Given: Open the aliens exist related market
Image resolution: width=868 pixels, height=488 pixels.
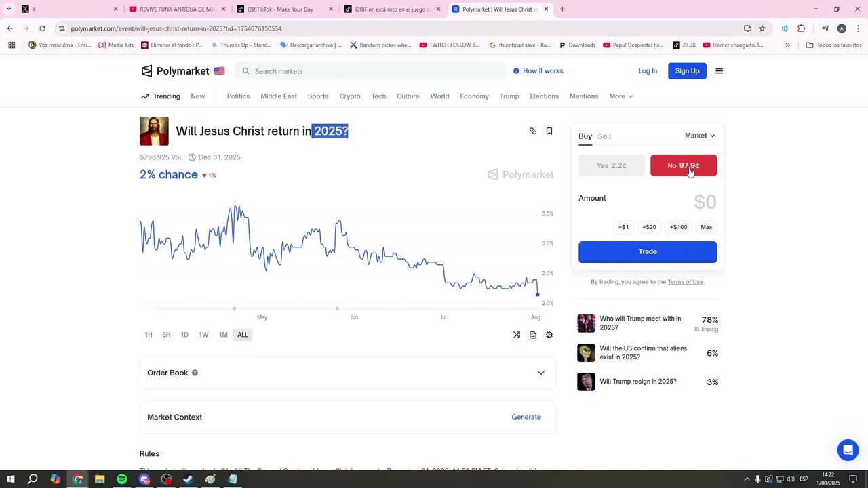Looking at the screenshot, I should (x=648, y=352).
